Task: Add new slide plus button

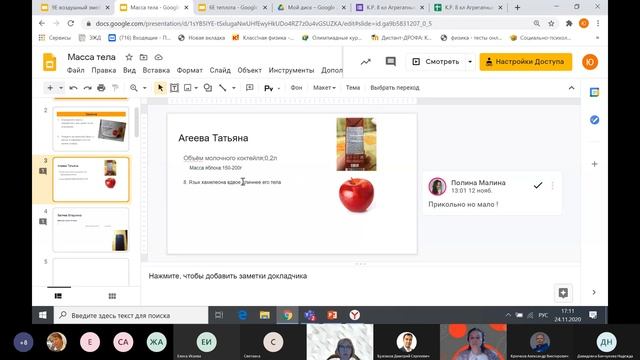Action: coord(50,88)
